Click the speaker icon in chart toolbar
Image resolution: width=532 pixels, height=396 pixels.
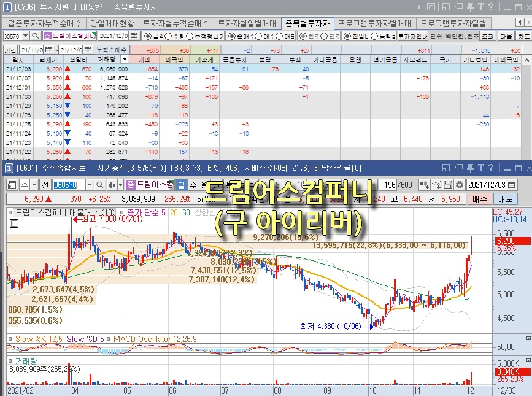(112, 185)
